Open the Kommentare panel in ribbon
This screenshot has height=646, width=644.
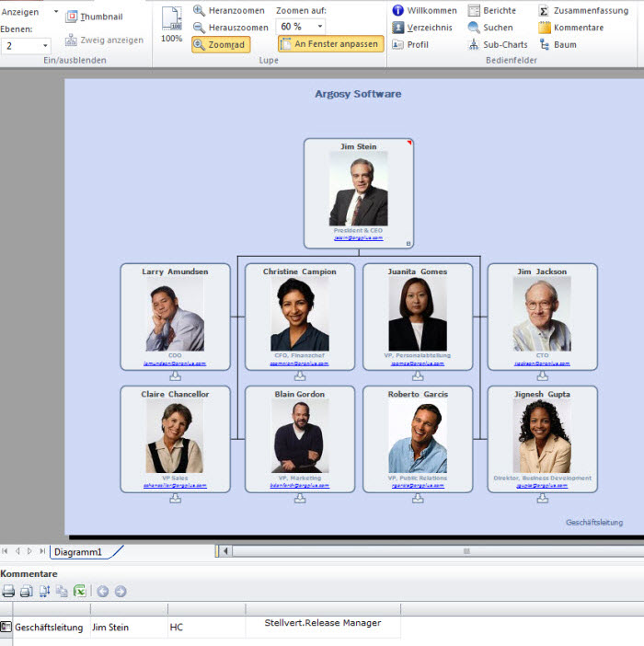pos(571,28)
